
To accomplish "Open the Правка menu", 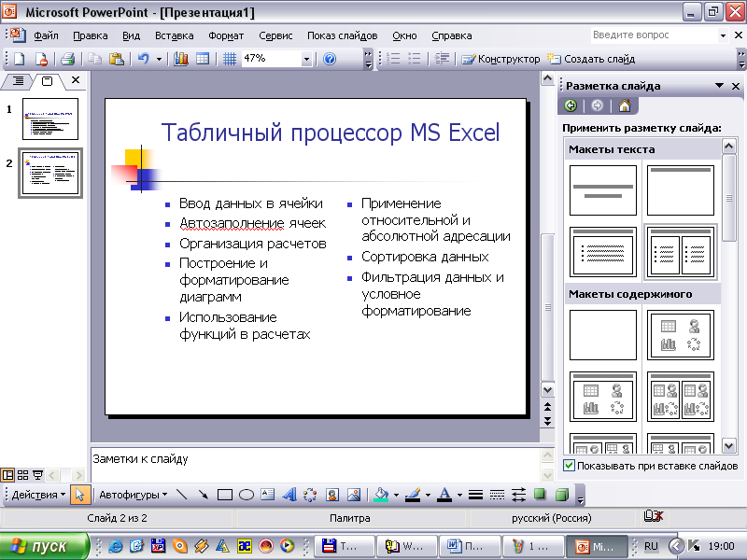I will point(90,35).
